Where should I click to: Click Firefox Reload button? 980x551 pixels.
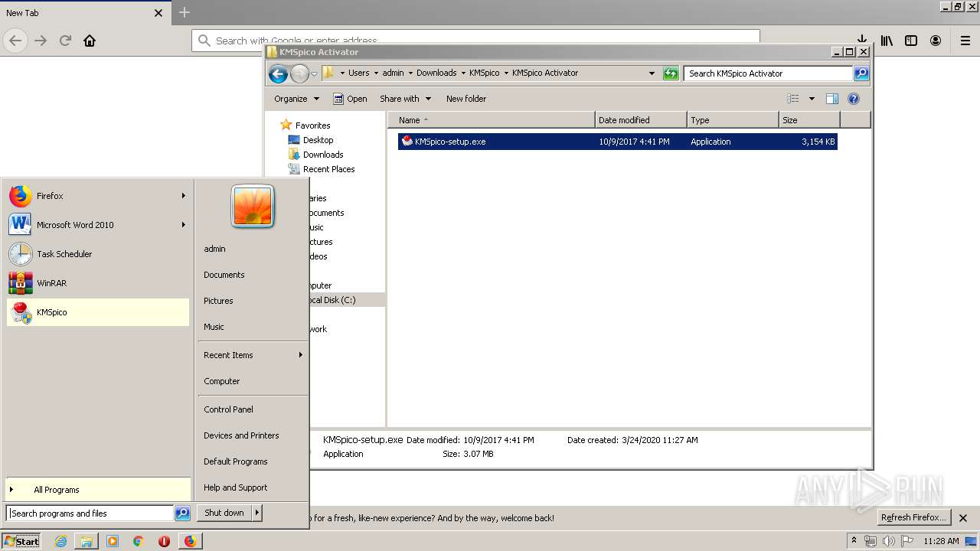pyautogui.click(x=65, y=41)
